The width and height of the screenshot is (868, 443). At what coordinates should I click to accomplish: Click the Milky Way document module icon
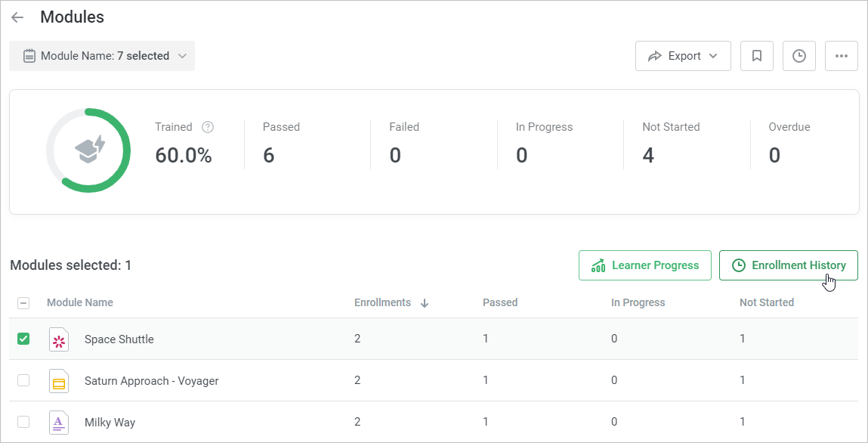tap(58, 422)
